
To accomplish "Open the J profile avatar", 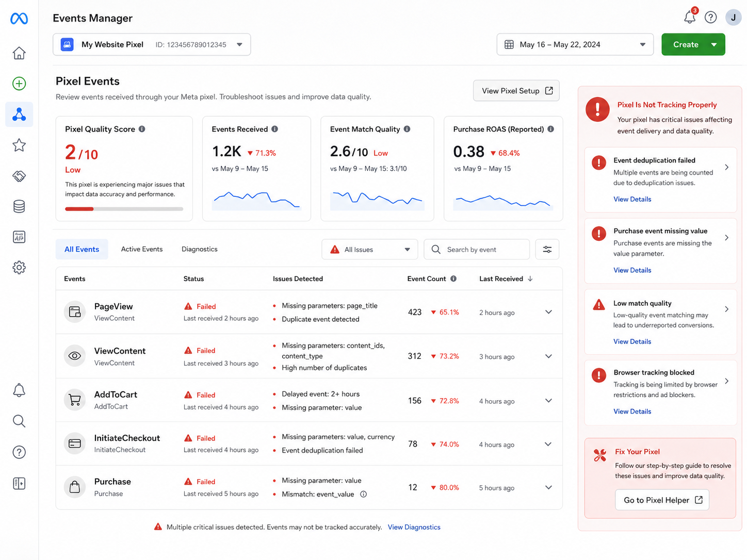I will click(734, 18).
